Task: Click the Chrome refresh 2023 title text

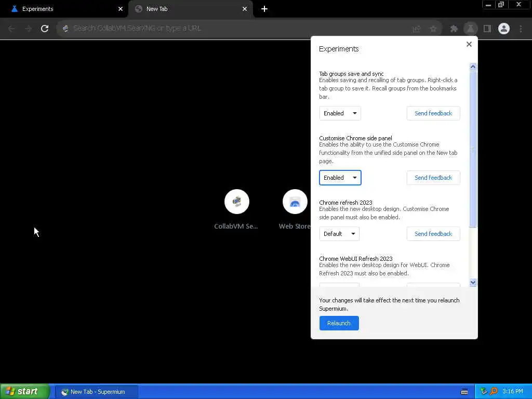Action: pyautogui.click(x=345, y=203)
